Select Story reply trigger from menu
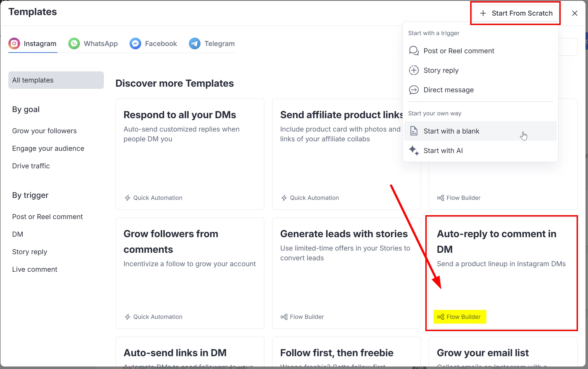This screenshot has height=369, width=588. [x=441, y=70]
